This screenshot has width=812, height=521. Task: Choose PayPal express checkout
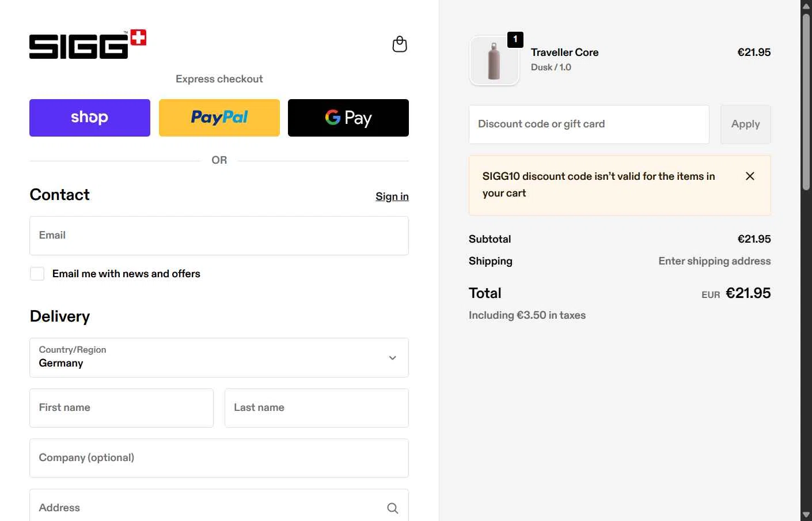(x=219, y=118)
